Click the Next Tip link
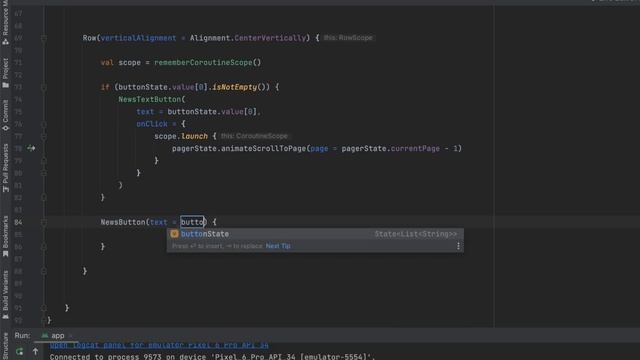640x360 pixels. point(278,246)
